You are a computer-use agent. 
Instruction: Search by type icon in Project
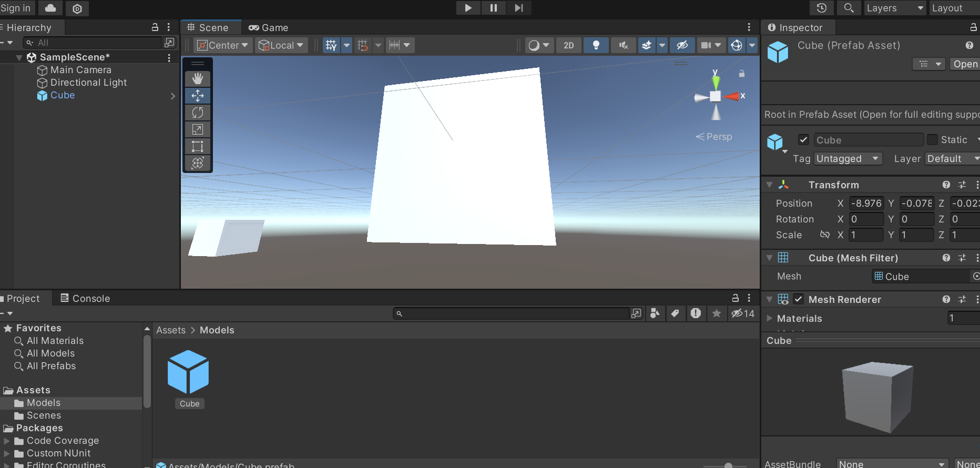[x=655, y=313]
